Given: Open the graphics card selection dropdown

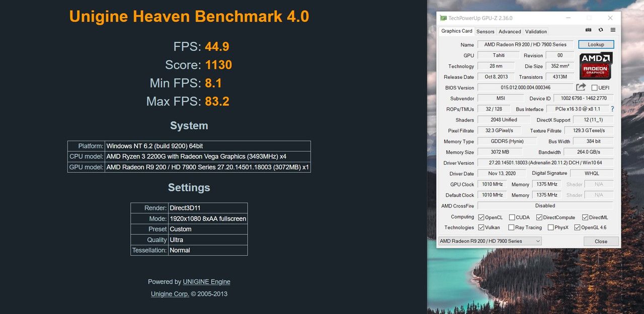Looking at the screenshot, I should [490, 241].
